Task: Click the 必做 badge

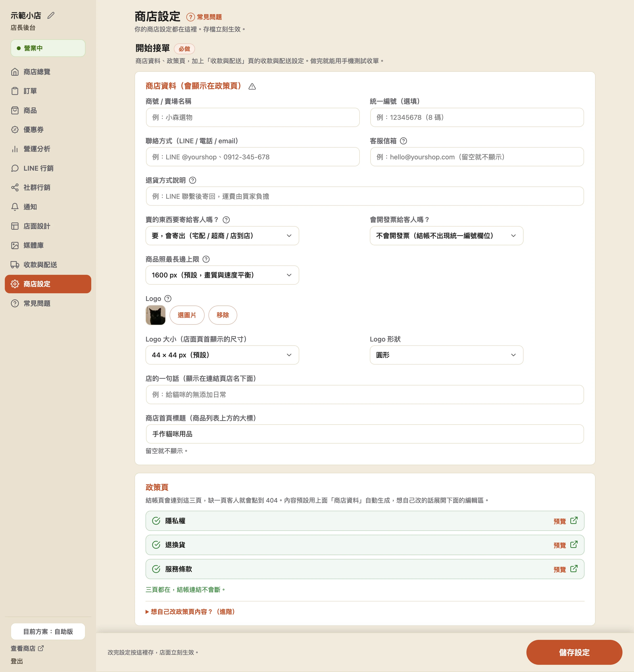Action: tap(184, 49)
